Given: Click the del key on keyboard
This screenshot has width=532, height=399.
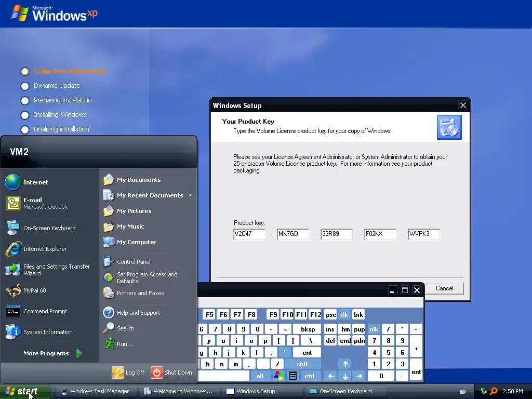Looking at the screenshot, I should pos(330,341).
